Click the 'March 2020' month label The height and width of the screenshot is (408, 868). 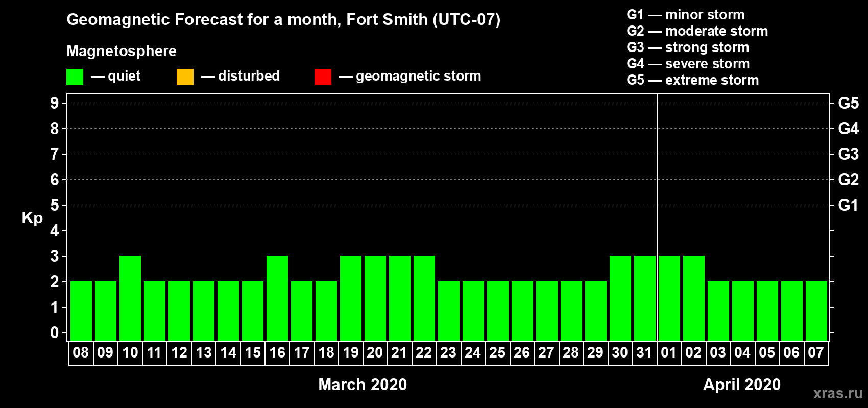tap(363, 384)
